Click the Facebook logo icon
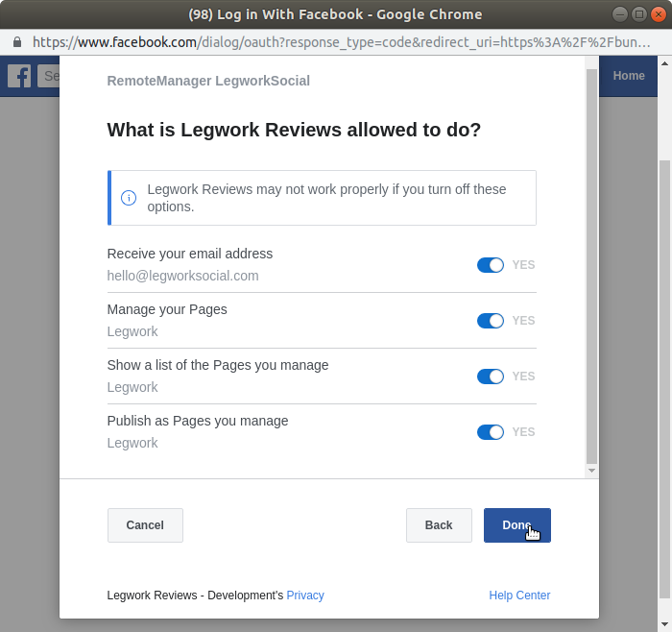Screen dimensions: 672x632 coord(19,76)
